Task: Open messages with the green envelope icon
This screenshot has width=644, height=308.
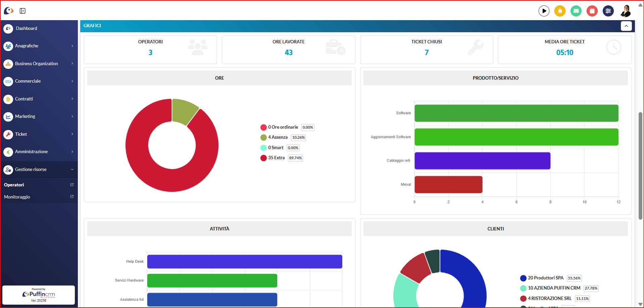Action: (576, 11)
